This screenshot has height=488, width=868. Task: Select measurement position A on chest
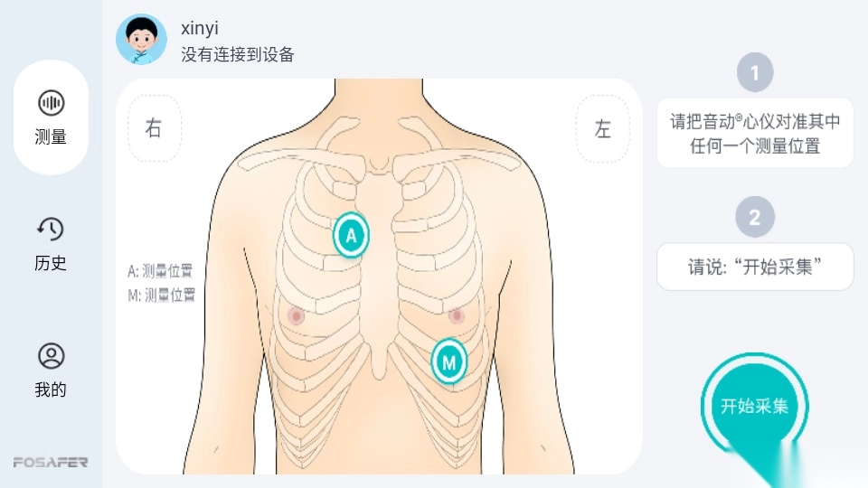(351, 235)
